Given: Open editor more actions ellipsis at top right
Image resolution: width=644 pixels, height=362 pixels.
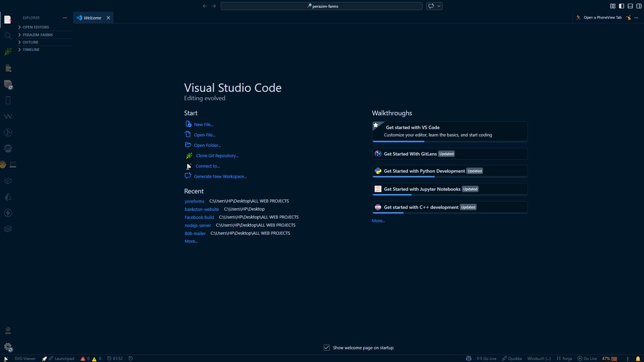Looking at the screenshot, I should tap(636, 17).
